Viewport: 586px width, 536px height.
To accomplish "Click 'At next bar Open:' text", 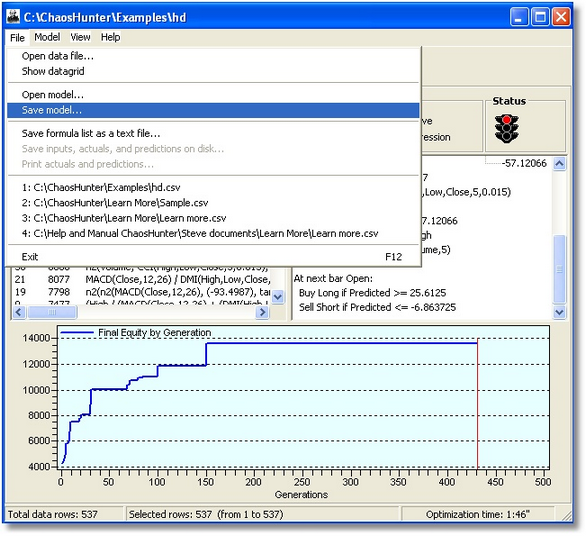I will click(x=333, y=279).
